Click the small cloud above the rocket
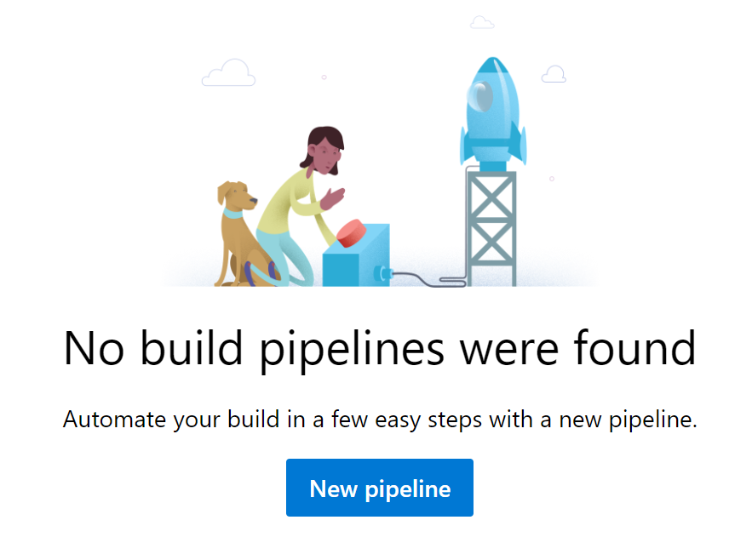 tap(482, 22)
